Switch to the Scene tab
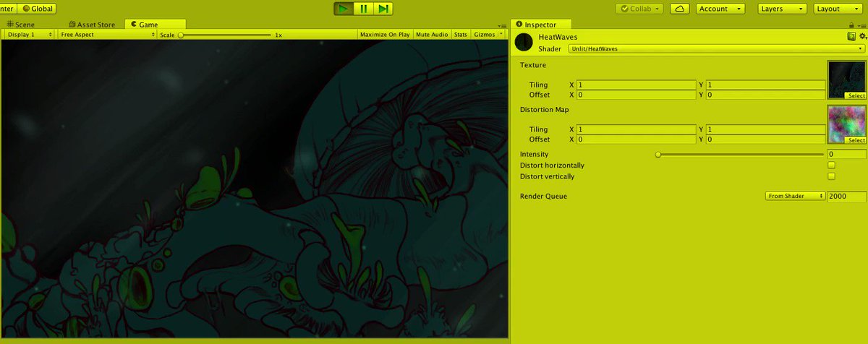 pos(21,25)
